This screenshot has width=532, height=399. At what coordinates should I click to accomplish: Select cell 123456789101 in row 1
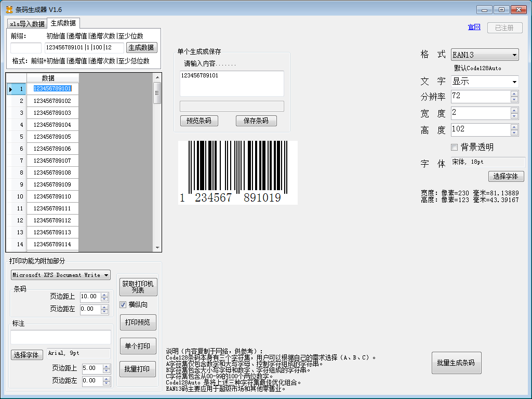(52, 88)
